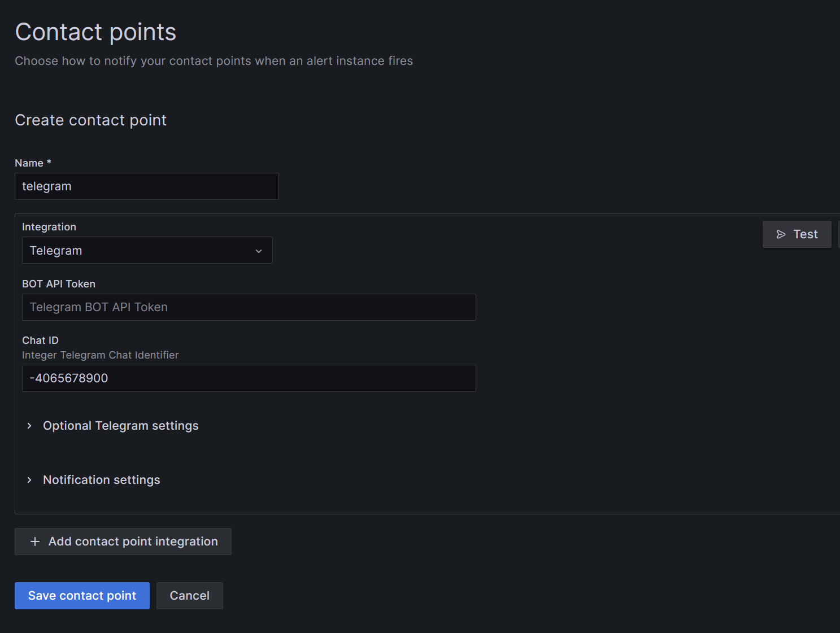The width and height of the screenshot is (840, 633).
Task: Click the Integration field label
Action: [49, 227]
